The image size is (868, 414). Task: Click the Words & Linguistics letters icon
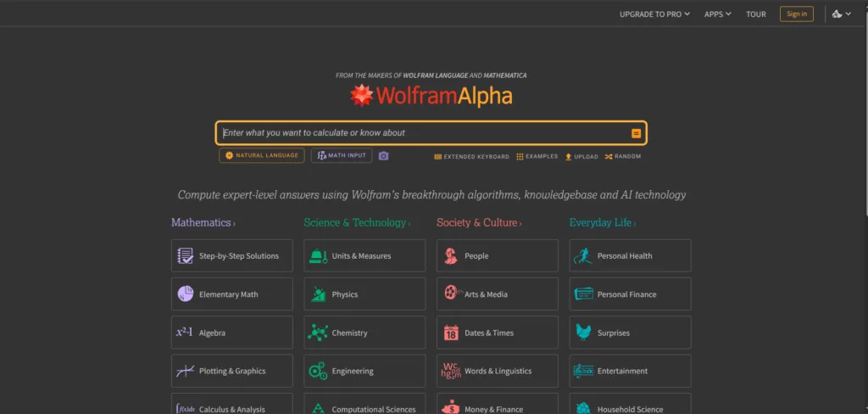451,370
